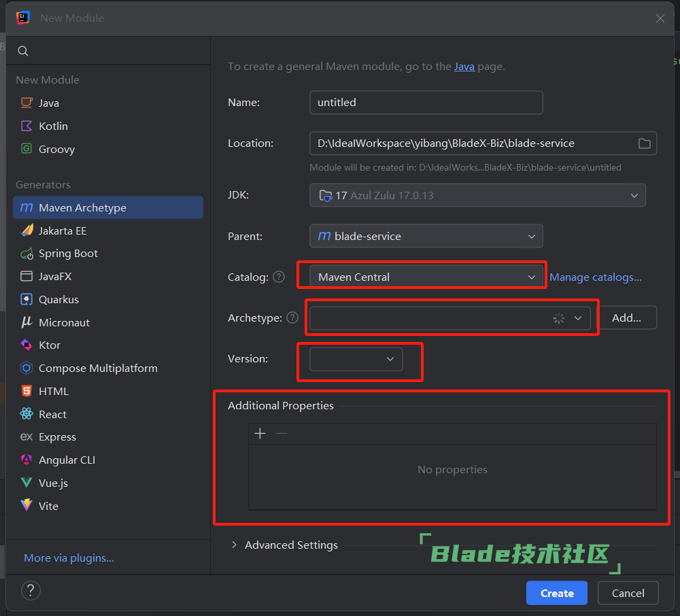The image size is (680, 616).
Task: Choose Micronaut generator
Action: coord(108,322)
